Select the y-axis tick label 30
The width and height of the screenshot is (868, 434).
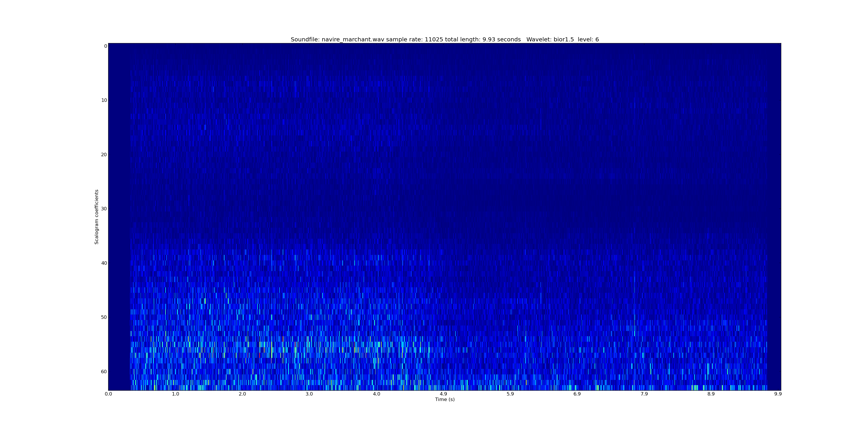(104, 209)
